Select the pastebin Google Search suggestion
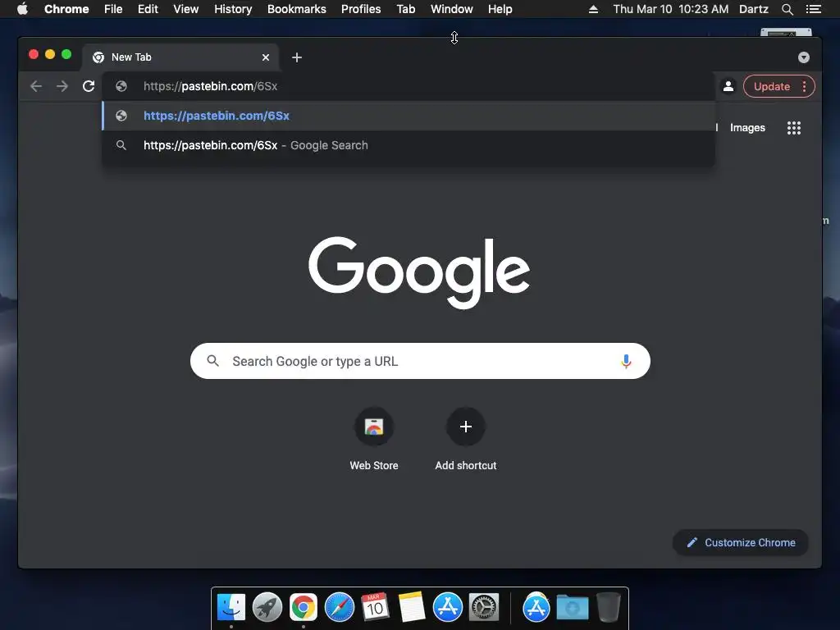 (409, 145)
